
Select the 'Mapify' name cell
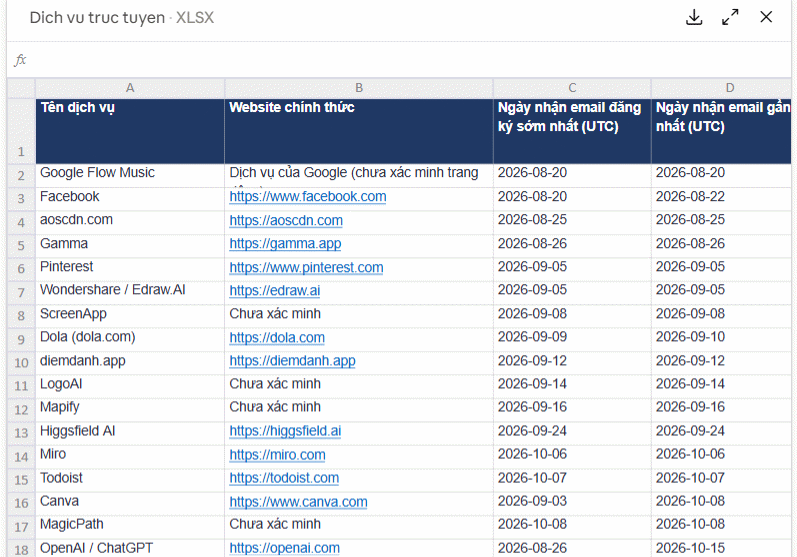click(130, 409)
